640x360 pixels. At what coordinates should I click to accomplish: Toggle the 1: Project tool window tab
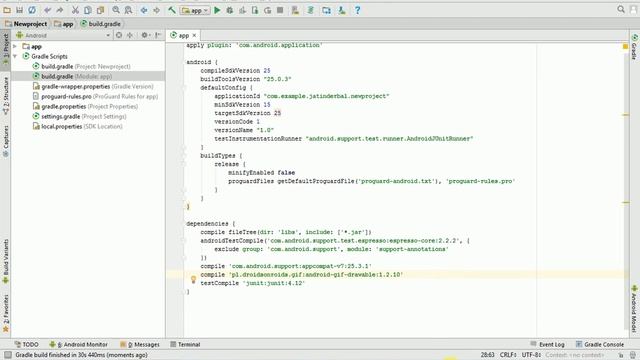6,49
